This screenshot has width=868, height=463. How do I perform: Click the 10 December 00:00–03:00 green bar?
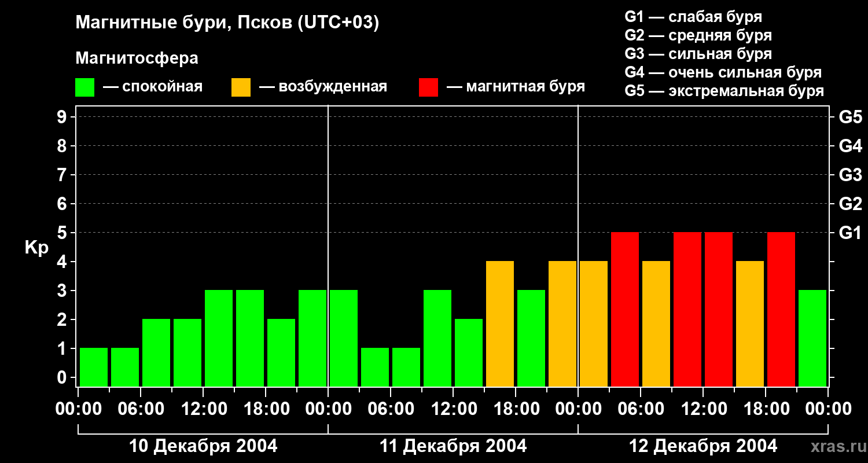[x=94, y=367]
